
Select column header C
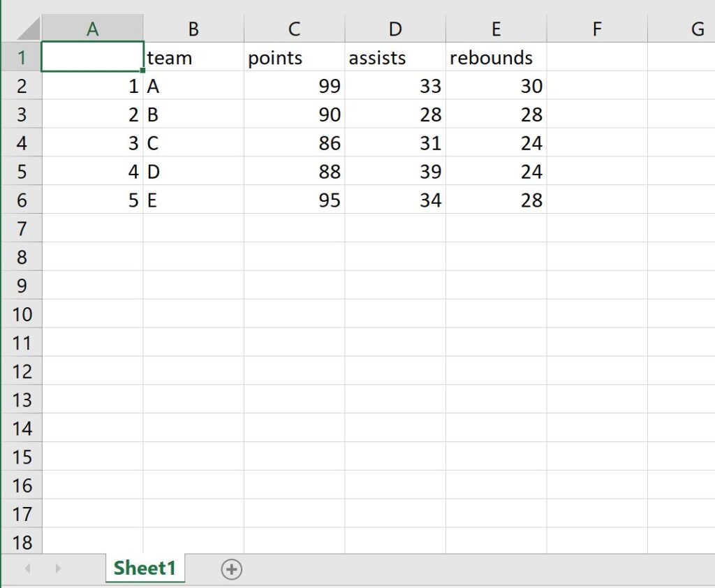point(293,29)
